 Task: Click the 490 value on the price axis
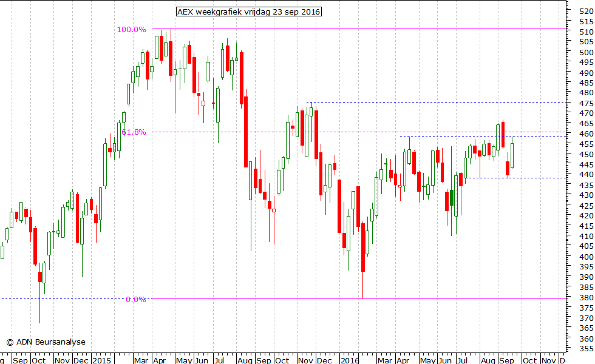coord(586,73)
